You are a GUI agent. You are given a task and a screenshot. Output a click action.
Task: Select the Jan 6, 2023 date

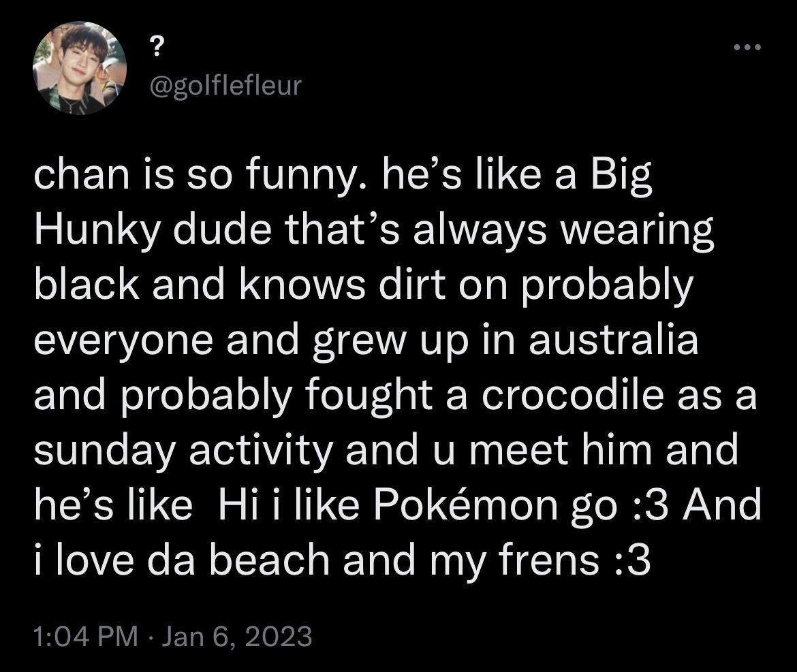(236, 636)
